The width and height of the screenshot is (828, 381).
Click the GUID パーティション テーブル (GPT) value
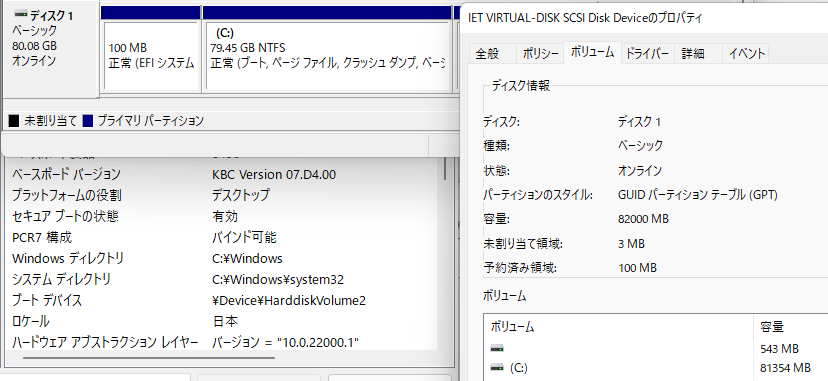(x=698, y=195)
